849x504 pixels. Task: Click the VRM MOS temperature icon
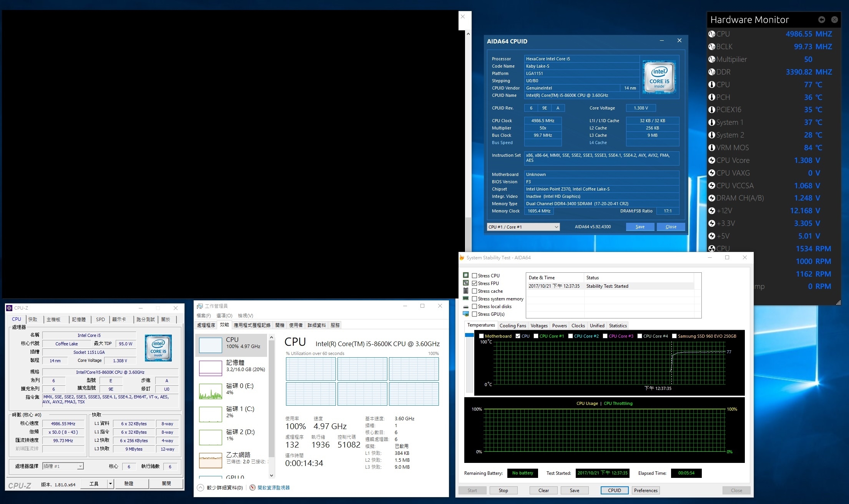(712, 148)
